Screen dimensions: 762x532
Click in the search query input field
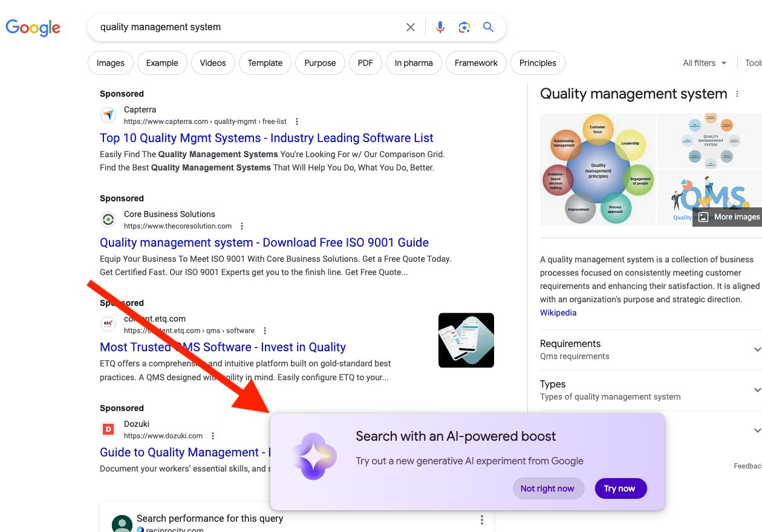click(x=248, y=27)
